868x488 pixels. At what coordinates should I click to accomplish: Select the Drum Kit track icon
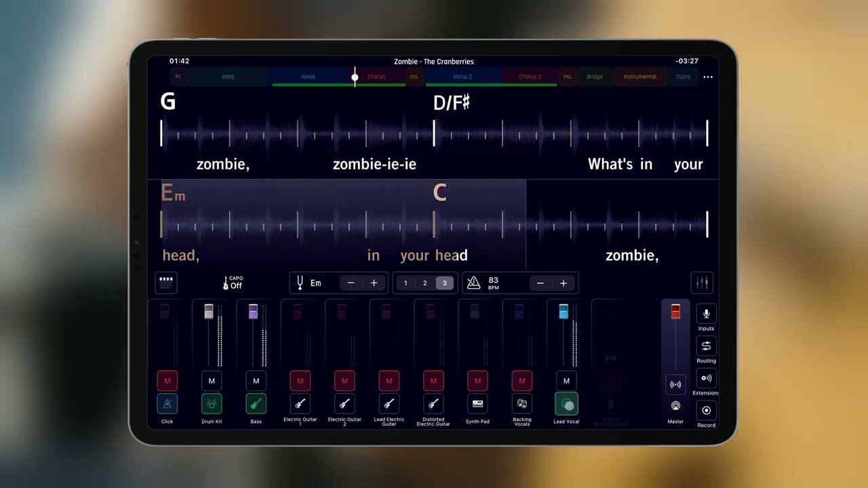(x=212, y=404)
